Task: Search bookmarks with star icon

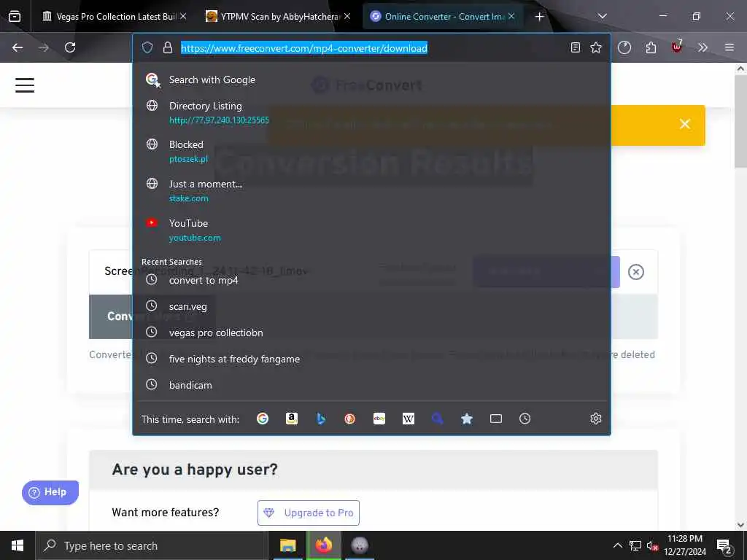Action: tap(466, 419)
